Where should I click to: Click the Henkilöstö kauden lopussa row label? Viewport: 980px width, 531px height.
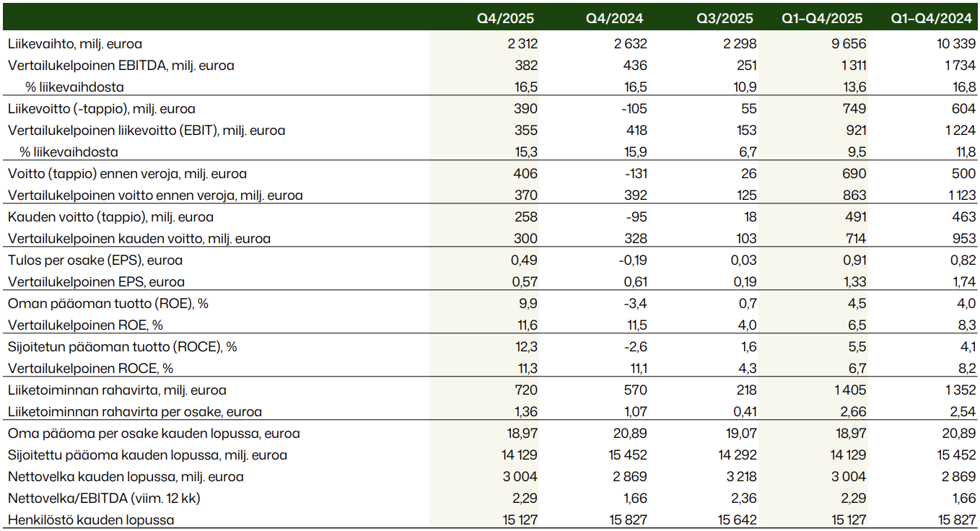click(x=91, y=520)
